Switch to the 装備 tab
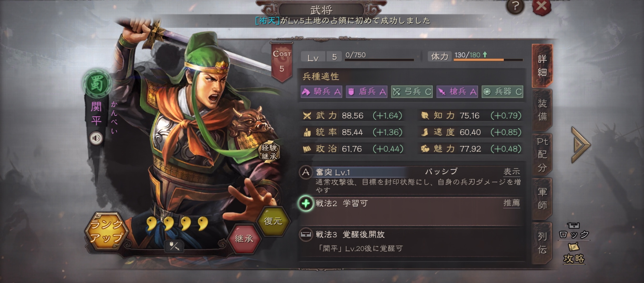This screenshot has height=283, width=644. [542, 110]
